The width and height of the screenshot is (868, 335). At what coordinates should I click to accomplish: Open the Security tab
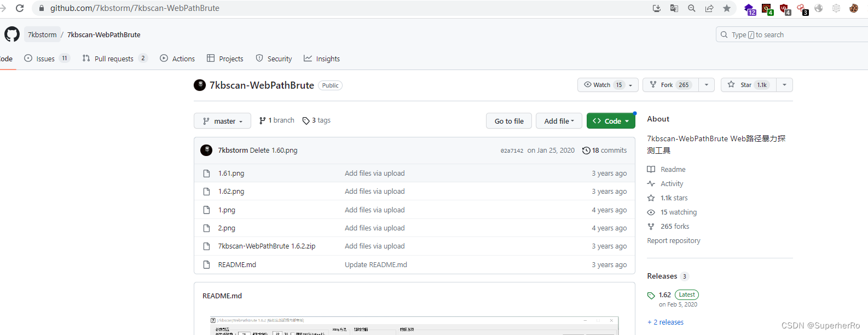pos(274,59)
